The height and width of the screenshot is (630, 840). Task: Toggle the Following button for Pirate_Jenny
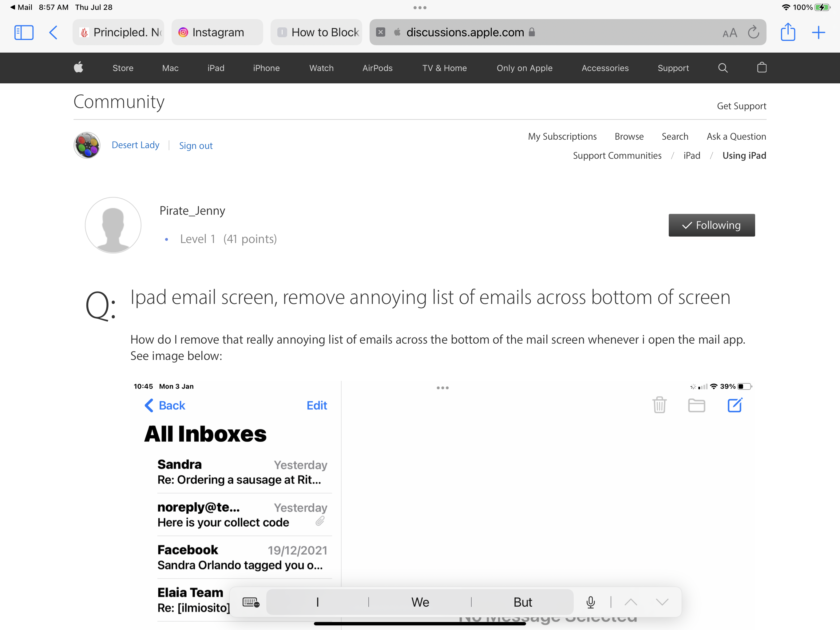(x=711, y=225)
